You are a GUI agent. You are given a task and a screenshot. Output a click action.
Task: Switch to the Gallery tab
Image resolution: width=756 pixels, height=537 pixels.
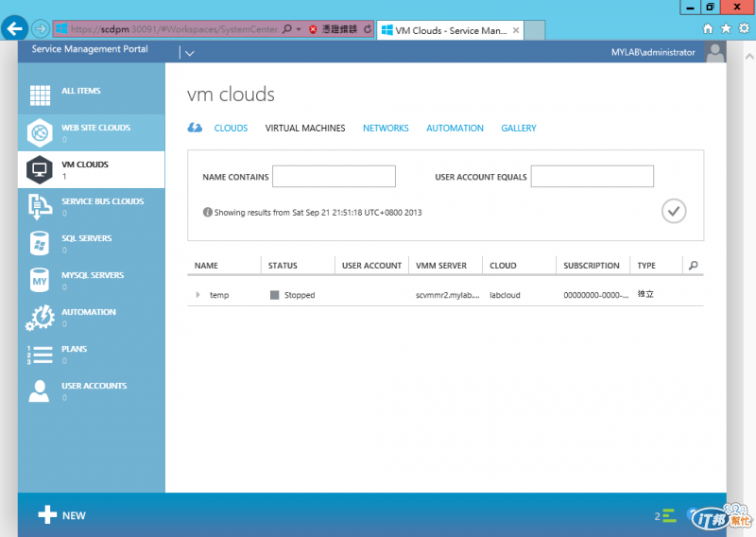click(519, 128)
